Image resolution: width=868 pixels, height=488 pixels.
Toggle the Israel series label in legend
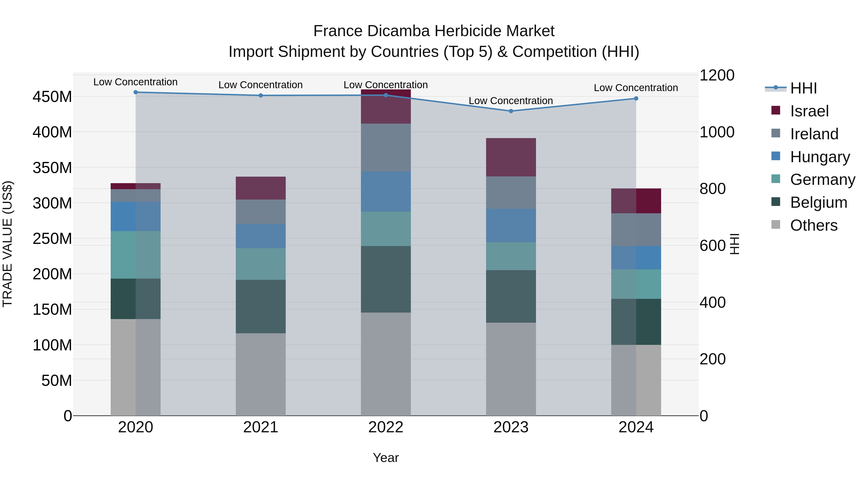click(x=809, y=111)
